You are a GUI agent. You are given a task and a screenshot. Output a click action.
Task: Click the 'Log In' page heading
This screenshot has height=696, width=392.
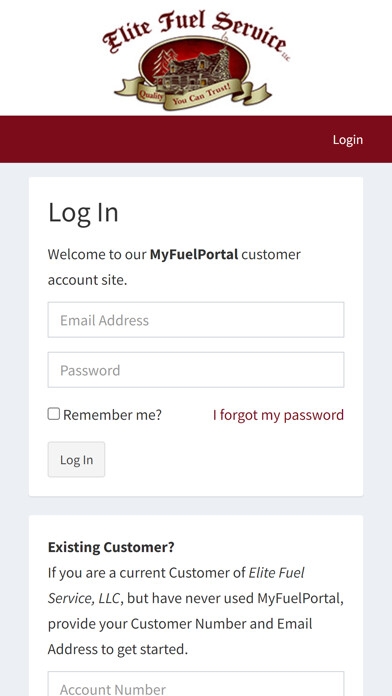pos(83,212)
